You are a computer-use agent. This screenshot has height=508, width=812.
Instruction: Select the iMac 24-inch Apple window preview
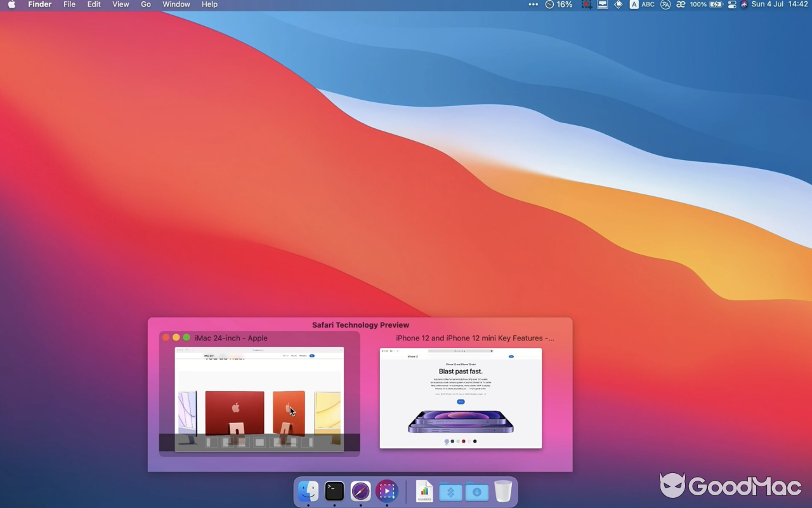259,397
